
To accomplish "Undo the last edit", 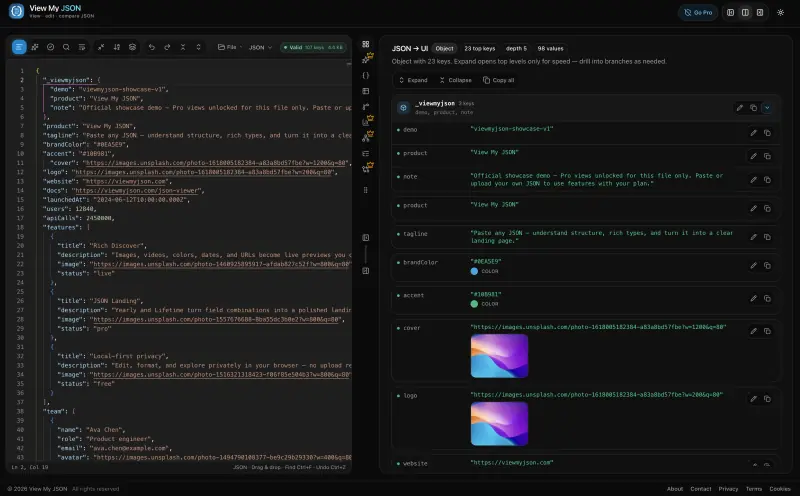I will tap(152, 47).
